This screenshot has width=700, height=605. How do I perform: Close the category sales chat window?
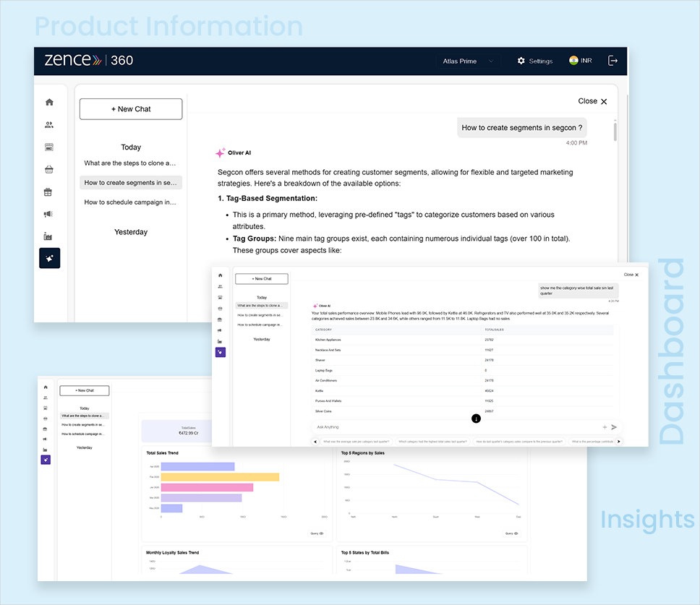tap(631, 275)
